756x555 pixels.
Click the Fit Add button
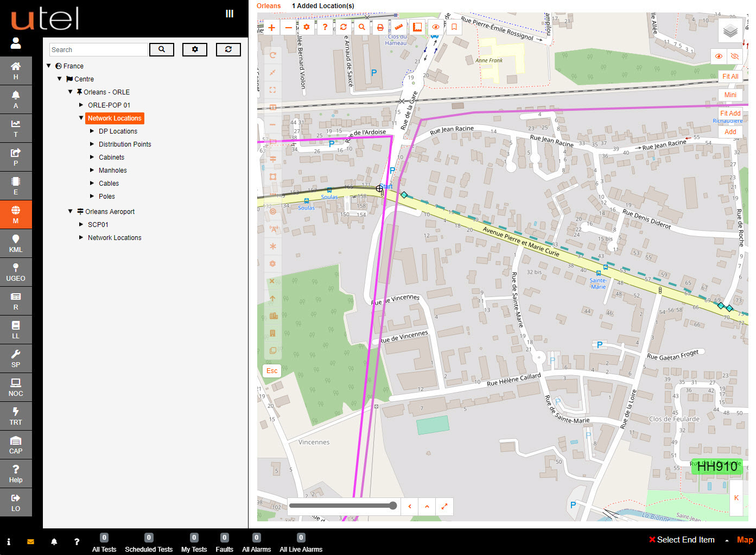(730, 113)
